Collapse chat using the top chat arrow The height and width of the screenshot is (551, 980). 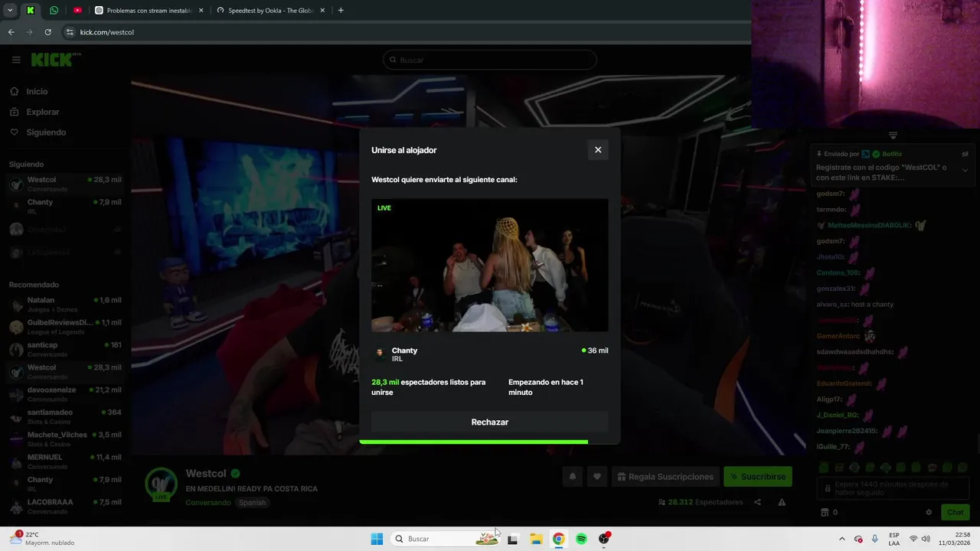893,135
